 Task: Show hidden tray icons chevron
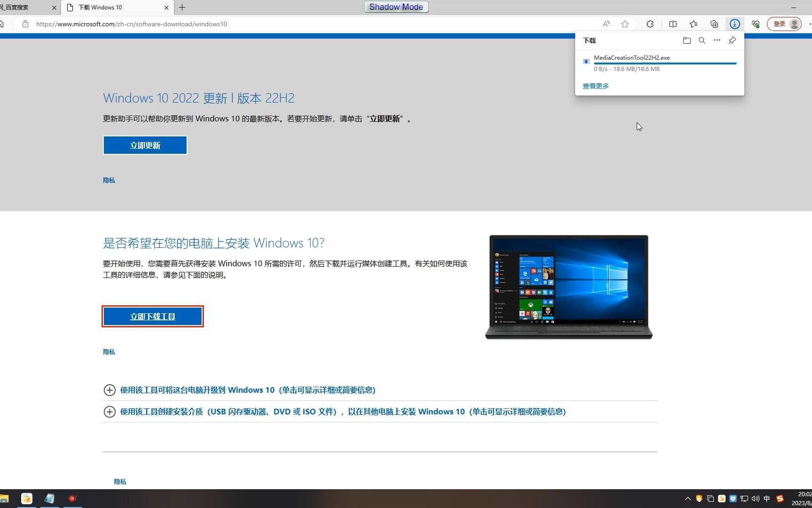[x=688, y=499]
